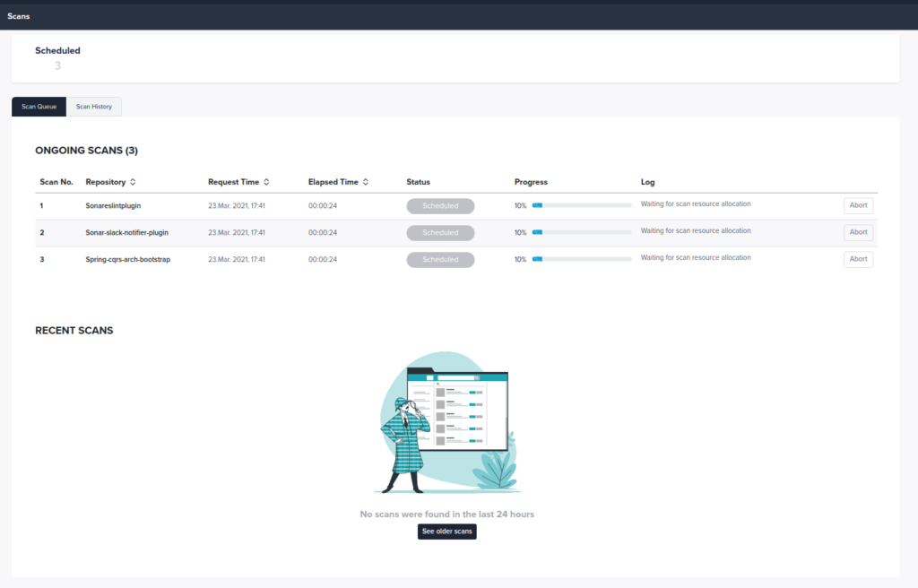Click the Scheduled status badge for scan 2
918x588 pixels.
pyautogui.click(x=440, y=232)
